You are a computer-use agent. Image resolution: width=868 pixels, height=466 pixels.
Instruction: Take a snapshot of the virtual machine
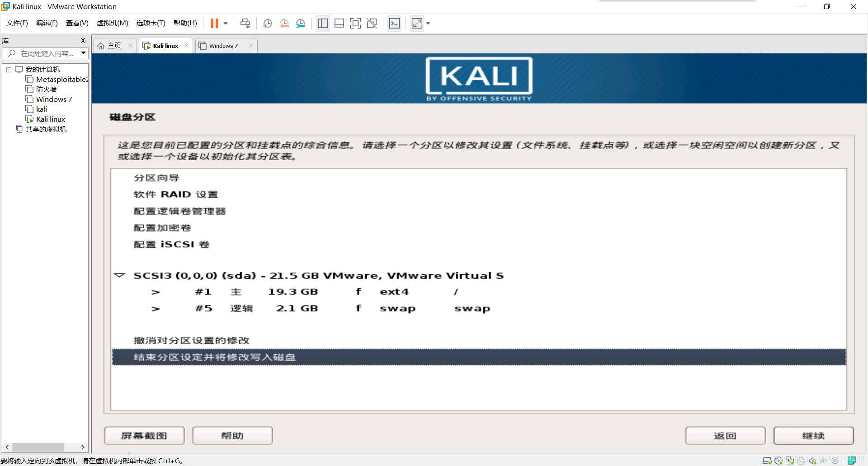pos(267,23)
